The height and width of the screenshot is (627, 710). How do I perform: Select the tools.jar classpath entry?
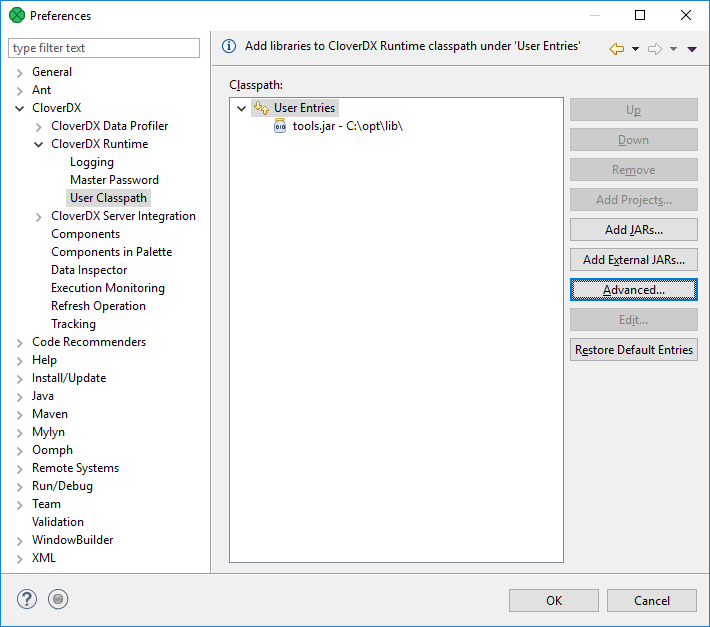click(x=347, y=126)
